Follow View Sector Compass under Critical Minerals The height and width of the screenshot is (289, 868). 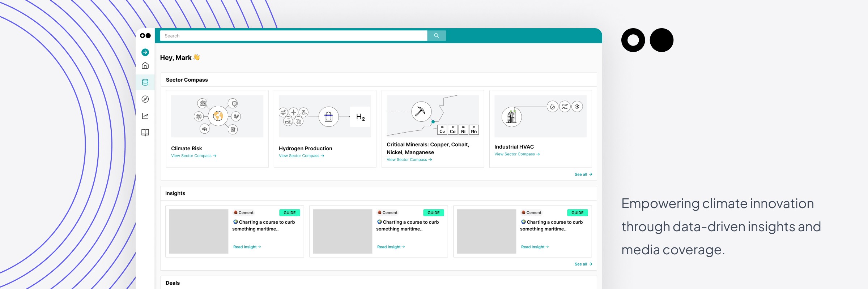click(409, 160)
